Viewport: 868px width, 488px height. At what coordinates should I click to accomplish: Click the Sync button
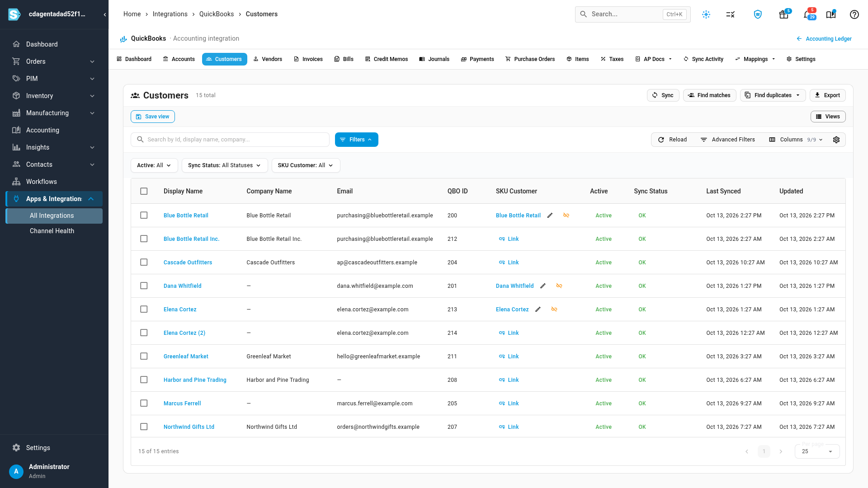click(x=663, y=95)
